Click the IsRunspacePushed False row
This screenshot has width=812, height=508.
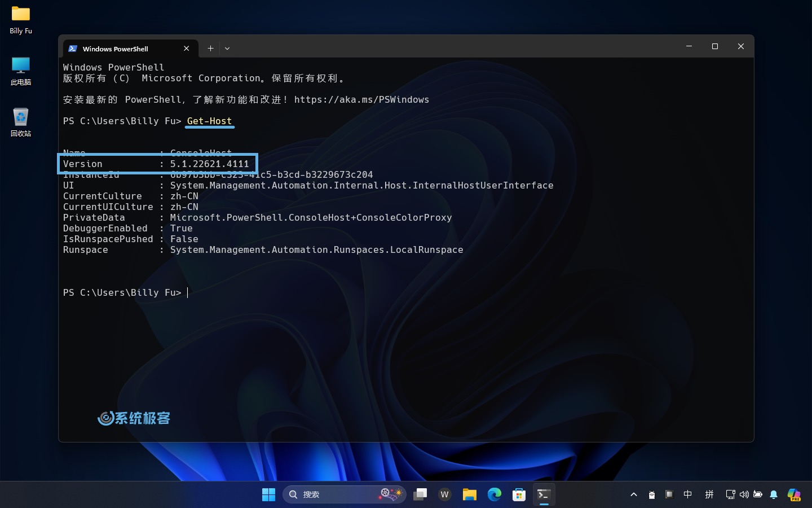click(131, 239)
